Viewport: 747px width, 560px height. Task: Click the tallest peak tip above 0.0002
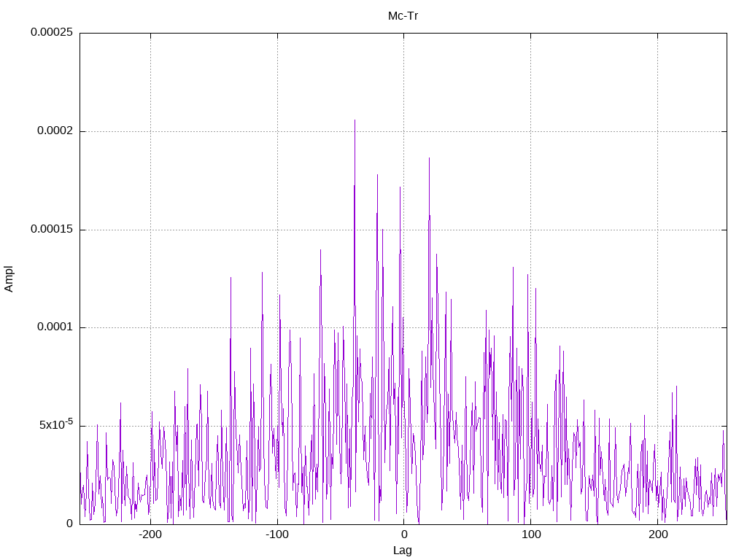[355, 121]
